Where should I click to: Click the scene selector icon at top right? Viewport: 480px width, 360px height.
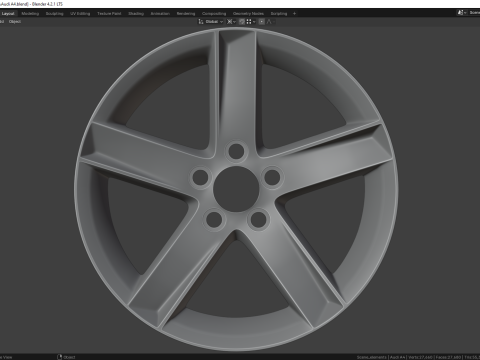pyautogui.click(x=461, y=13)
